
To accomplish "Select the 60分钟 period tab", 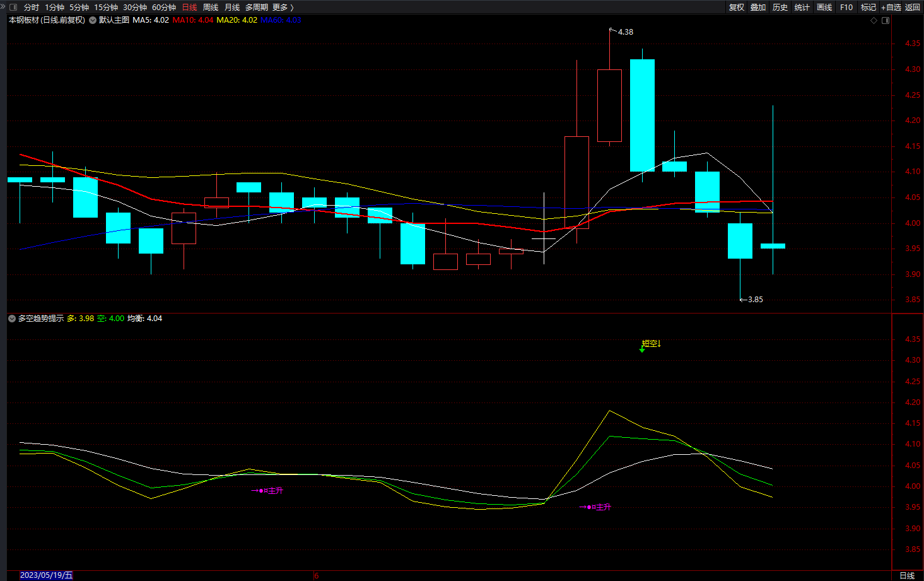I will (164, 8).
